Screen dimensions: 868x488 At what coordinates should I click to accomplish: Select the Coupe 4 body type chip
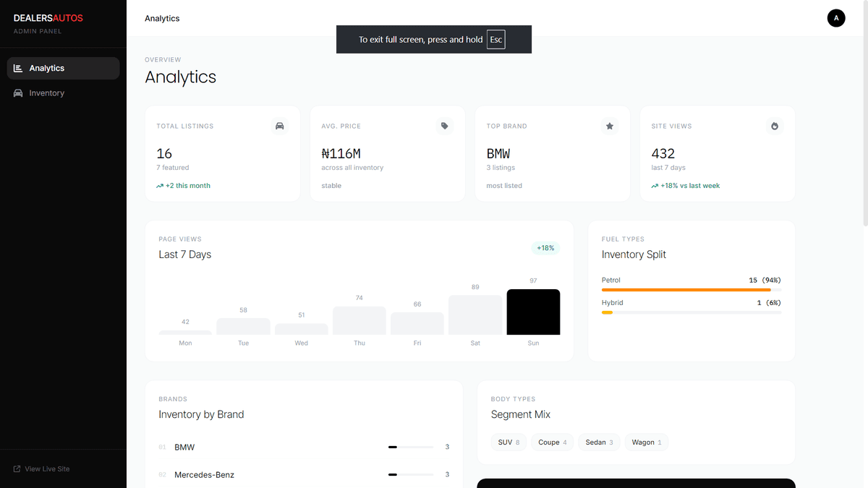point(553,442)
